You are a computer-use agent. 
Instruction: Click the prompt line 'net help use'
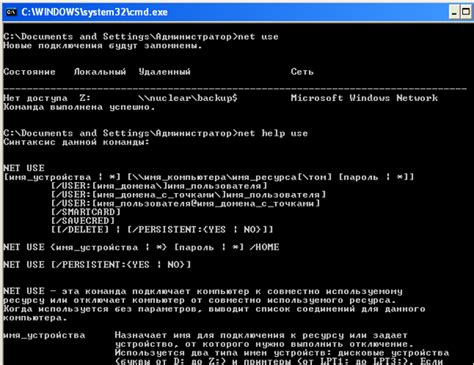156,133
